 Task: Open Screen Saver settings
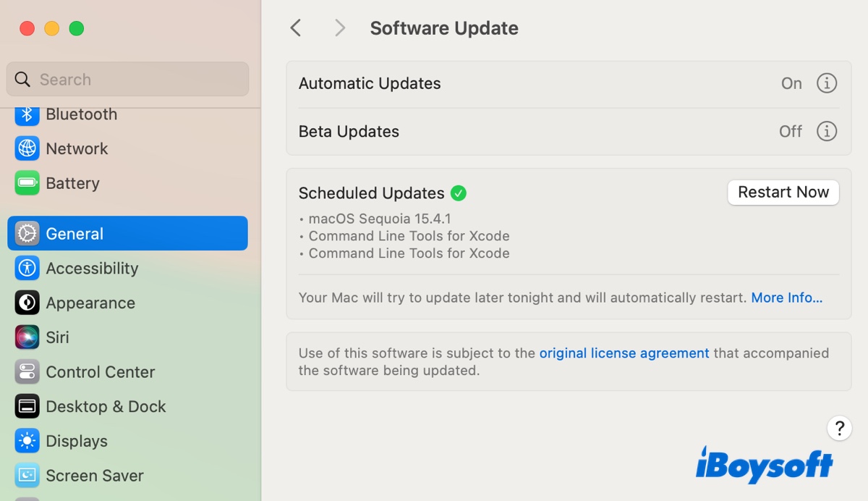(x=95, y=475)
